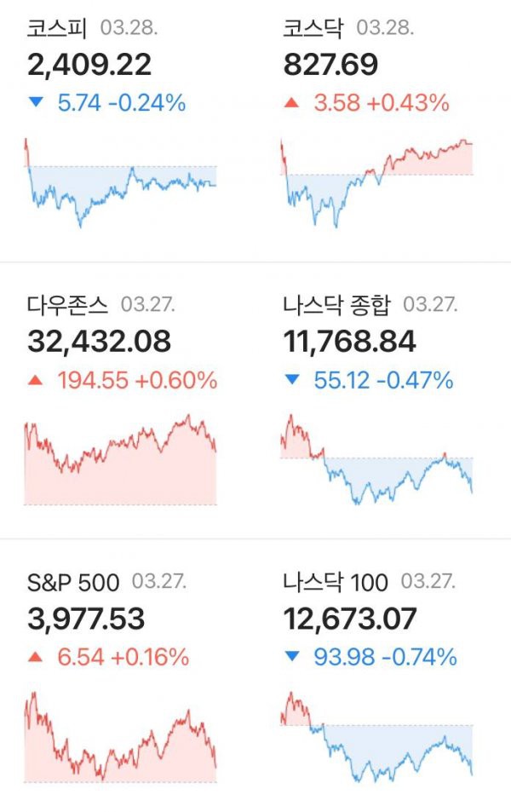Click the red up arrow under 다우존스
Image resolution: width=511 pixels, height=812 pixels.
[x=35, y=380]
